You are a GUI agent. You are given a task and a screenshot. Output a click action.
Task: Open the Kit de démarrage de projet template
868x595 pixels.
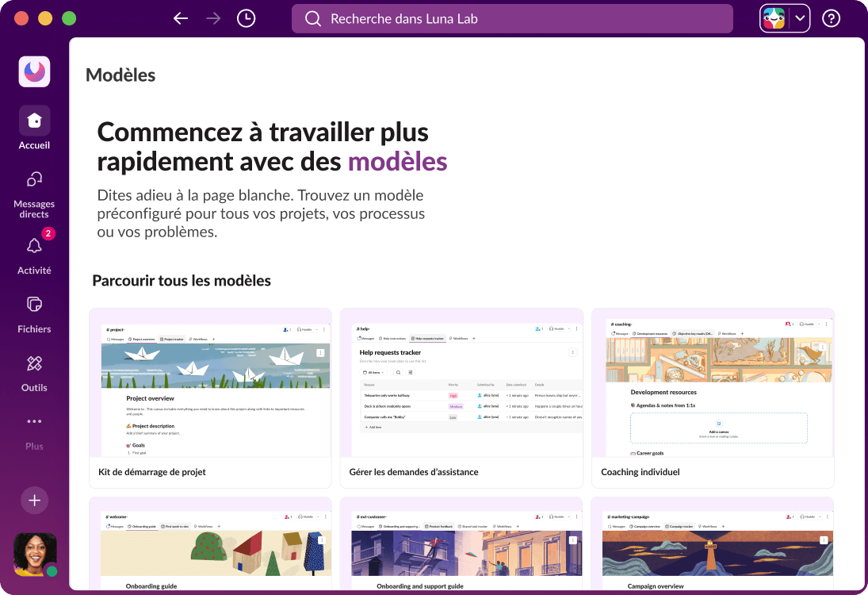210,397
